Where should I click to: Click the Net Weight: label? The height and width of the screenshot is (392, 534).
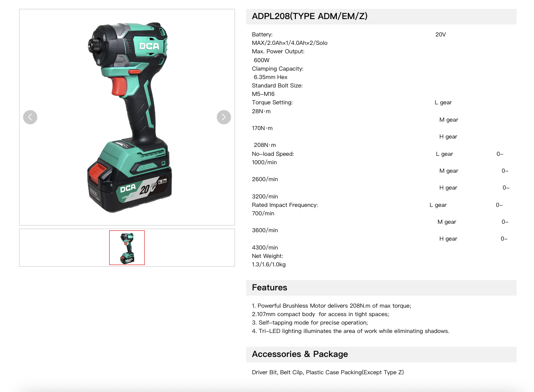267,256
